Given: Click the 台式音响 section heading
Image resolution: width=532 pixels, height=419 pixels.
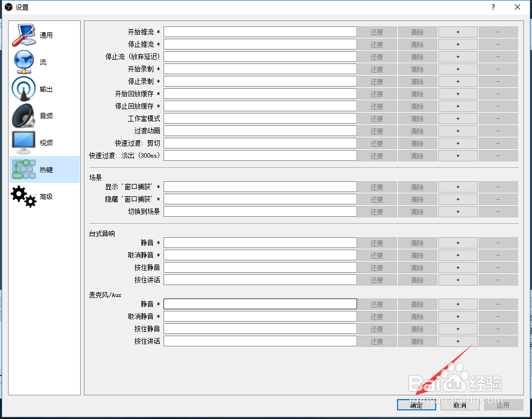Looking at the screenshot, I should pyautogui.click(x=102, y=233).
